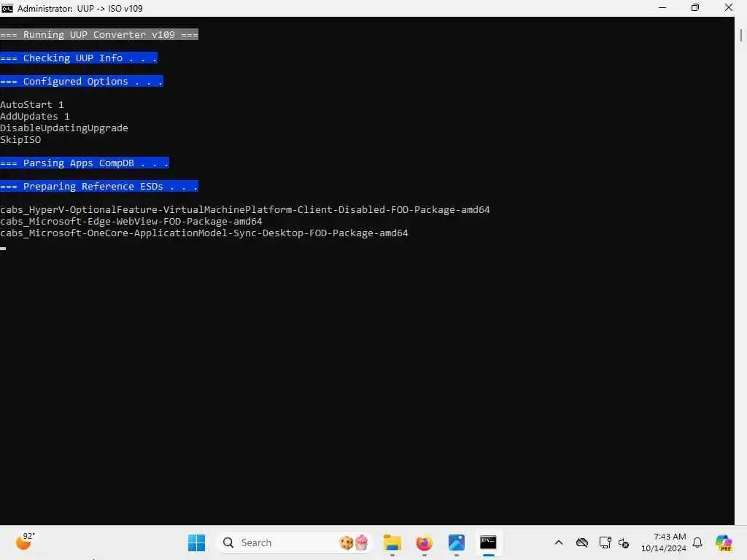Click the taskbar Search box

coord(295,542)
